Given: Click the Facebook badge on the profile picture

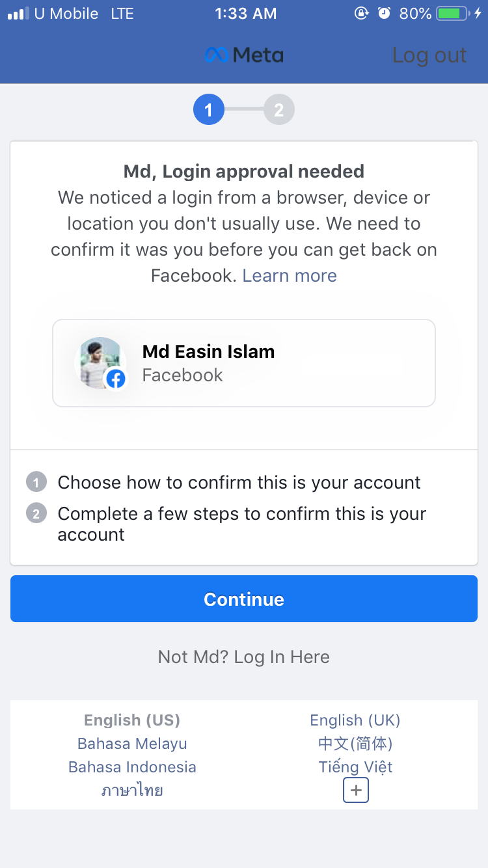Looking at the screenshot, I should click(115, 379).
